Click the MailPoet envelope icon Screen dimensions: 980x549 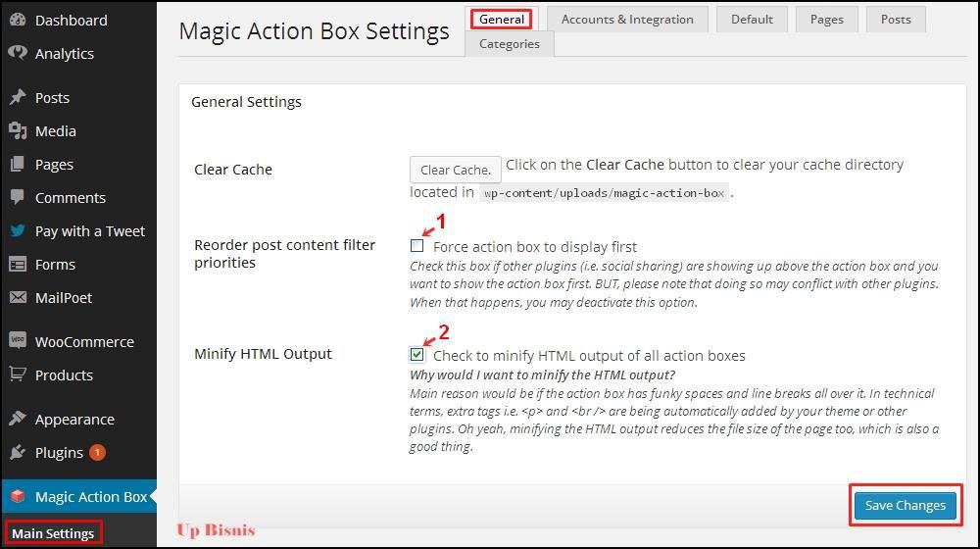18,297
